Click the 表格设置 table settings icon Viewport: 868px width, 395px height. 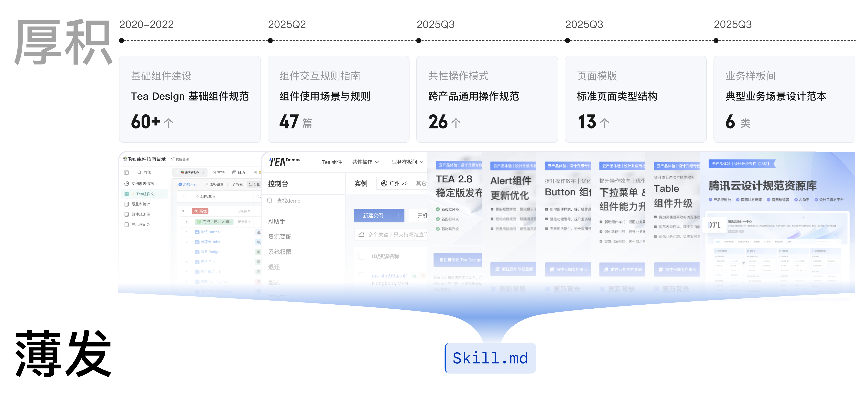tap(207, 185)
